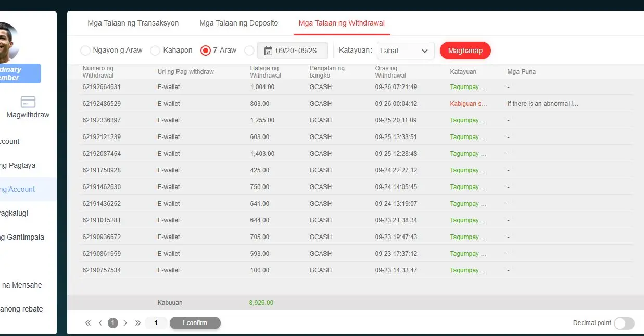Click the Oras ng Withdrawal column header
Viewport: 644px width, 336px height.
(391, 72)
